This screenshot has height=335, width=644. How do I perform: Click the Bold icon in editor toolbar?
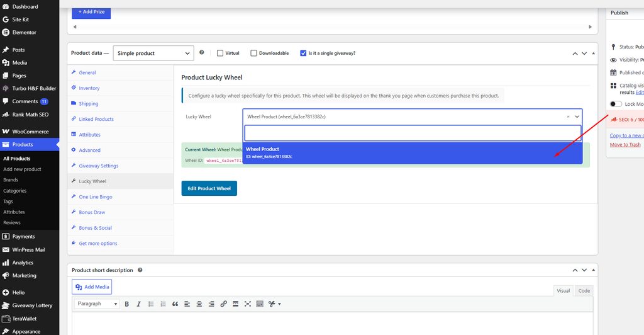(126, 304)
